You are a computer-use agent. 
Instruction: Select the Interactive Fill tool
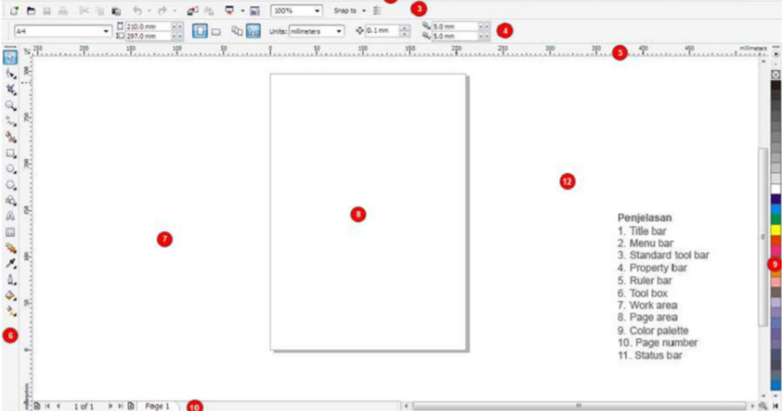point(10,312)
